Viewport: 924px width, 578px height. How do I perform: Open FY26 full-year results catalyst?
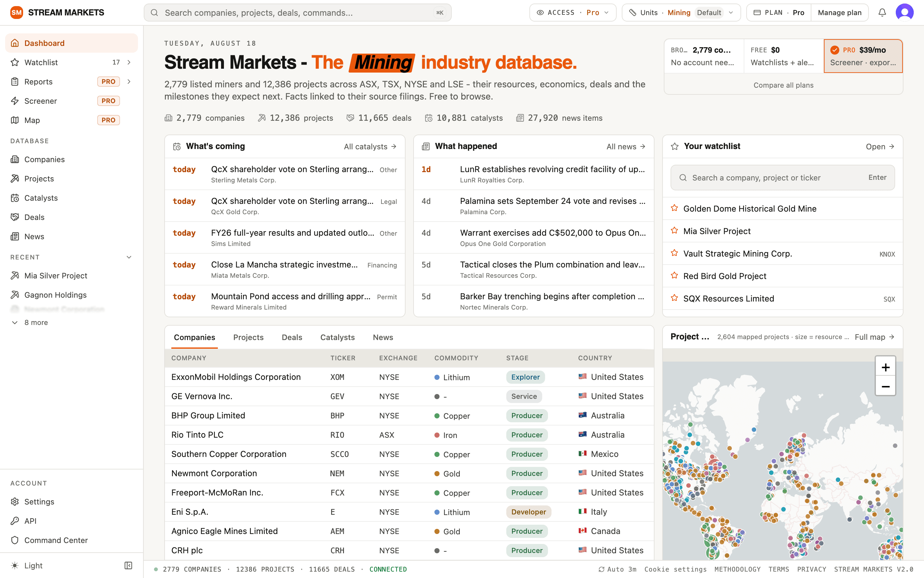pyautogui.click(x=285, y=237)
